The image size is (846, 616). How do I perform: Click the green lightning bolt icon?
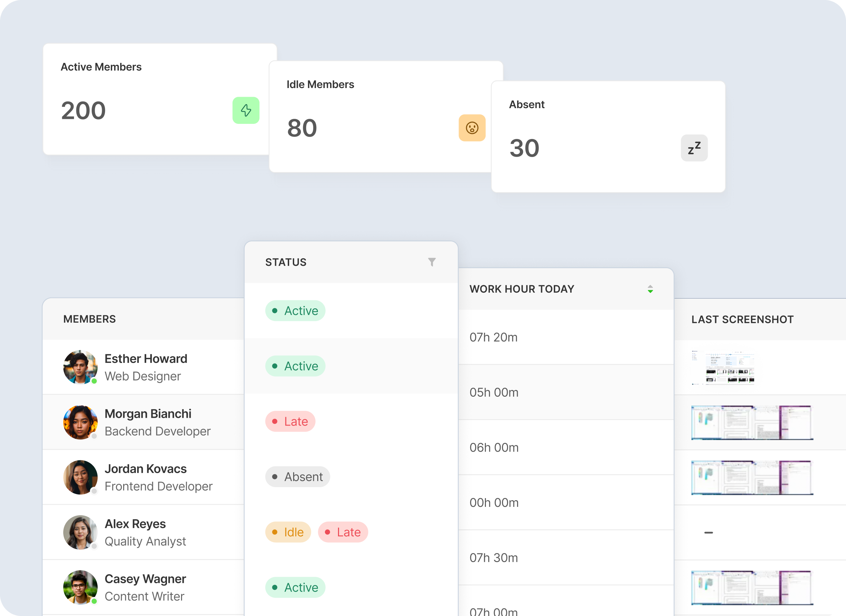tap(246, 110)
